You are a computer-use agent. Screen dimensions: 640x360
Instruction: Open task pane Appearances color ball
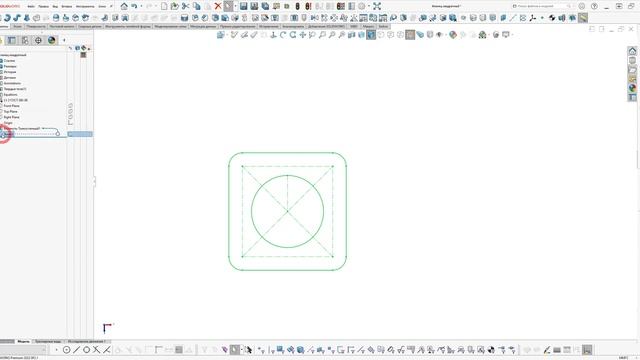click(632, 88)
